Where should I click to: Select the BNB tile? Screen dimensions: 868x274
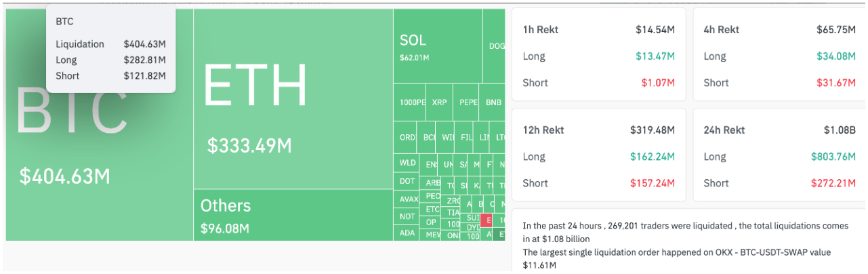pos(493,102)
